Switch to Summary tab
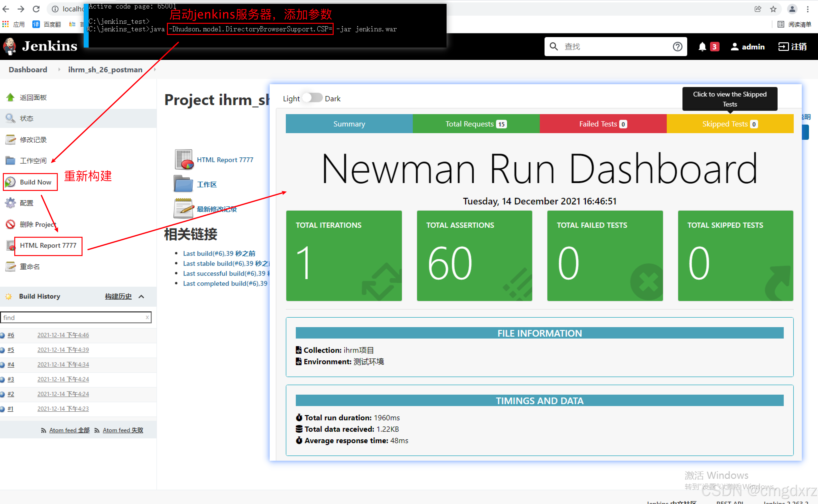 tap(349, 124)
